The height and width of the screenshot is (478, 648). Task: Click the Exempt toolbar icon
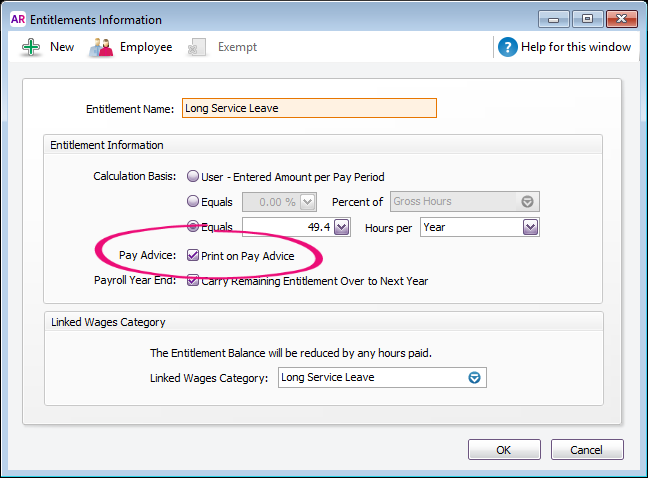click(x=198, y=47)
